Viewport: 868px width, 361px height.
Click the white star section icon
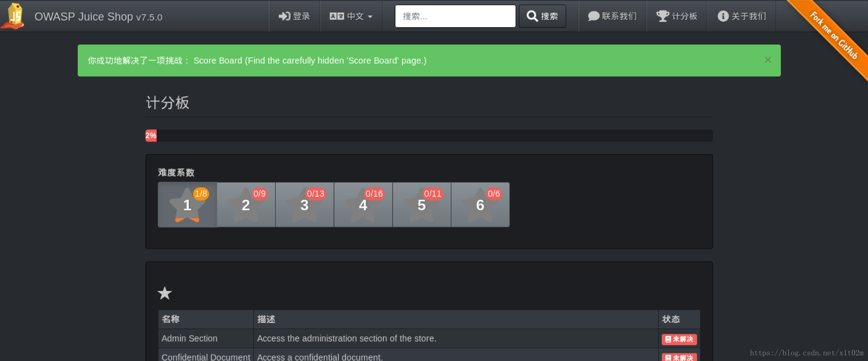point(165,293)
